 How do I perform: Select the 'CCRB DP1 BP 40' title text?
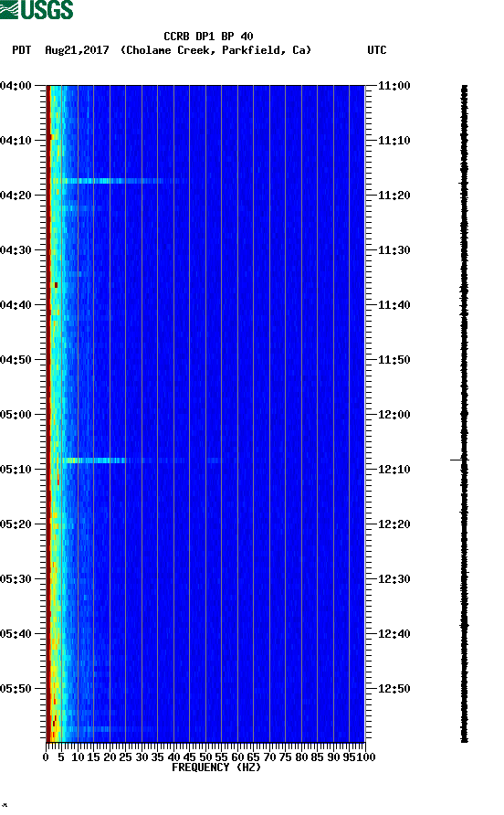208,37
